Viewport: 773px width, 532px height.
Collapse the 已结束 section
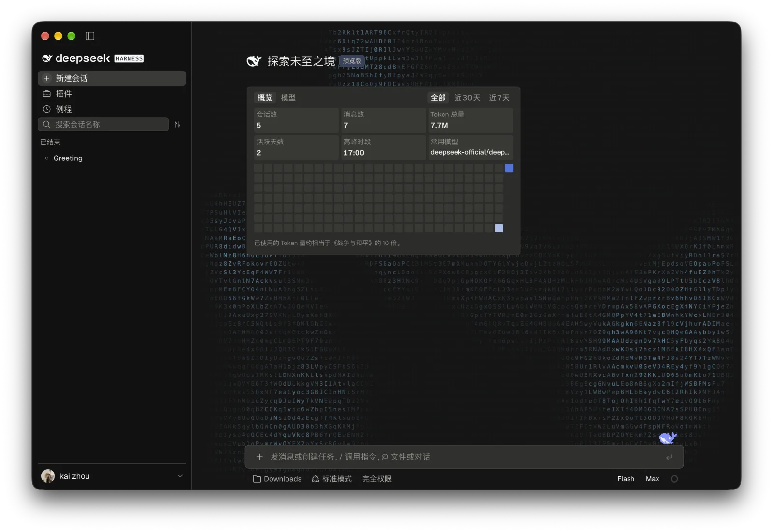click(x=50, y=142)
